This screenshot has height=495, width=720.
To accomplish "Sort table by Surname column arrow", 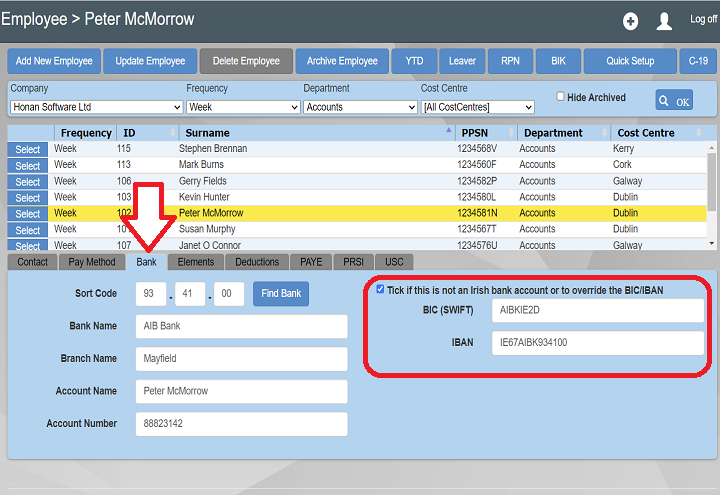I will (448, 132).
